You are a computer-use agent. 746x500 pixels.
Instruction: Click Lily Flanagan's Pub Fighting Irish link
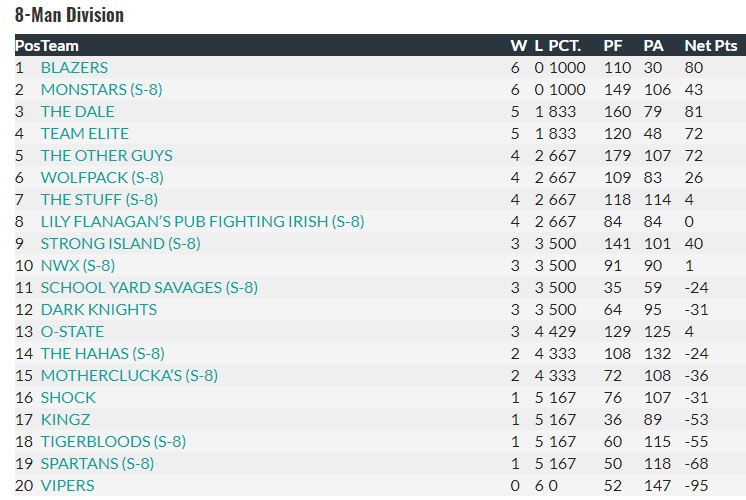click(202, 221)
